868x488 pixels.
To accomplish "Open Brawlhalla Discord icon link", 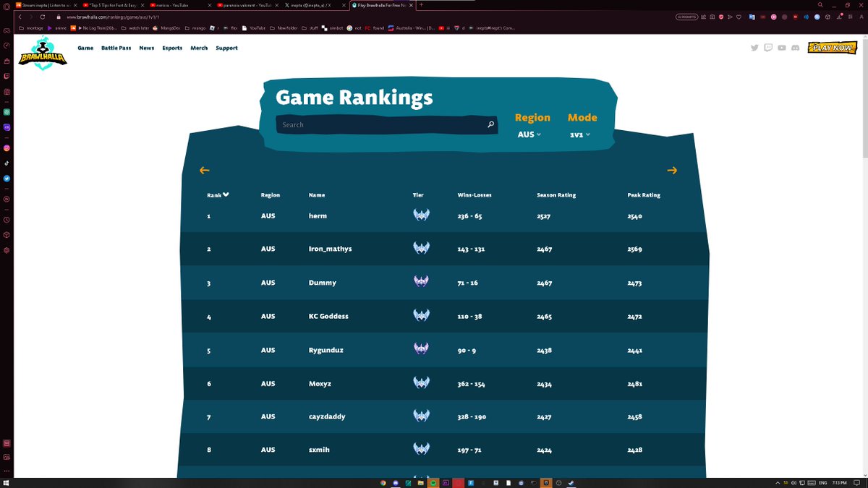I will click(795, 48).
